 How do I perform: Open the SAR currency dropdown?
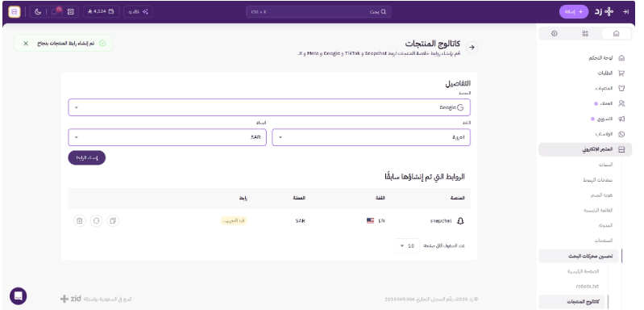pos(167,137)
